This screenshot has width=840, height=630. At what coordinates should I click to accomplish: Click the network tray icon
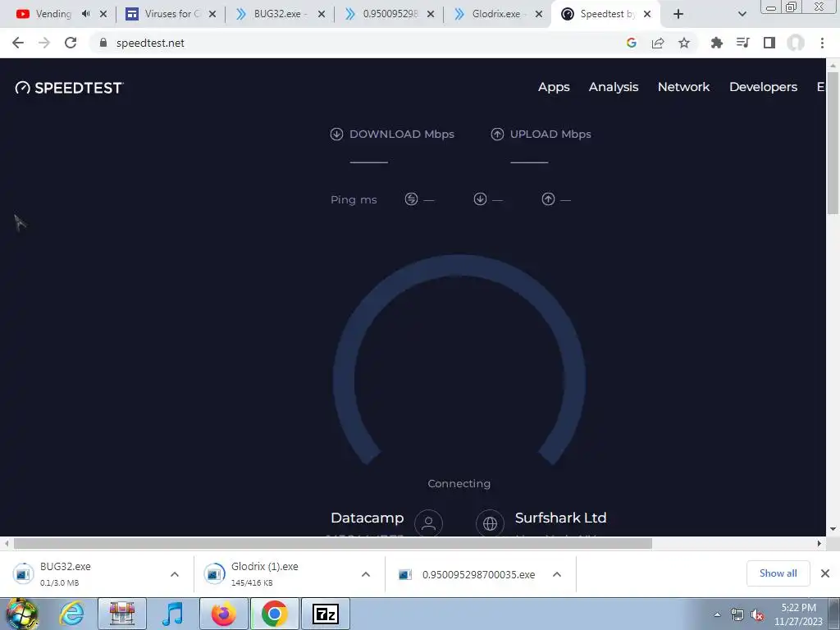(737, 615)
